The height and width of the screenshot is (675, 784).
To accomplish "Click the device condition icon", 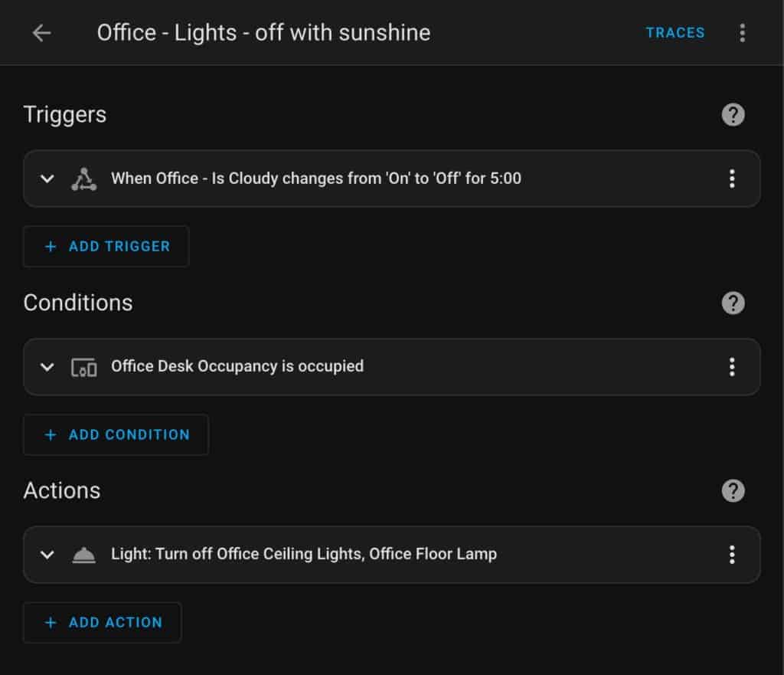I will tap(84, 367).
